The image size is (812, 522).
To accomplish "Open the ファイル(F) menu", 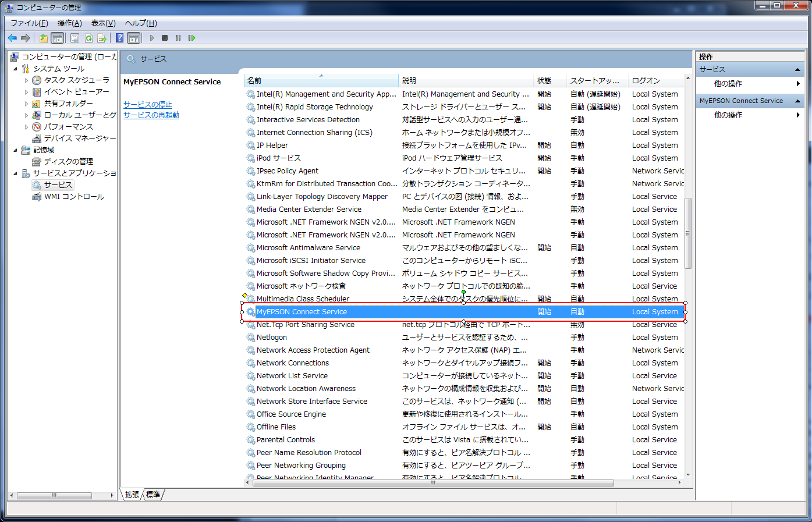I will point(29,23).
